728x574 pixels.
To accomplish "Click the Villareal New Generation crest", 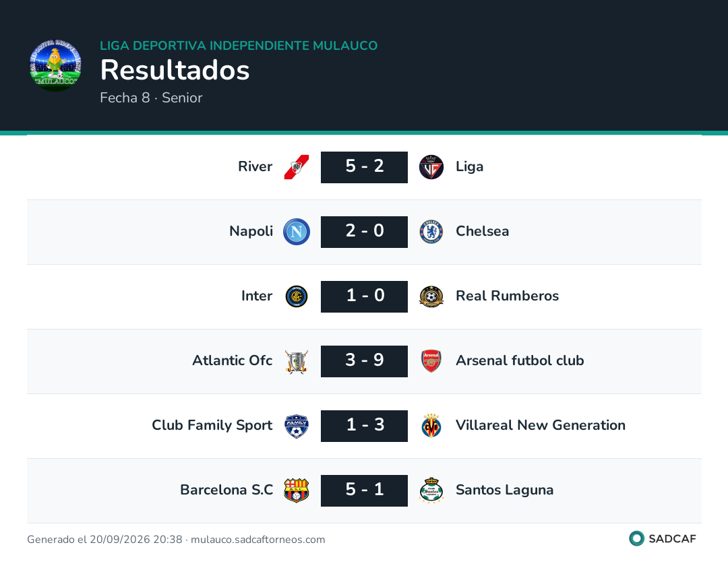I will tap(431, 426).
